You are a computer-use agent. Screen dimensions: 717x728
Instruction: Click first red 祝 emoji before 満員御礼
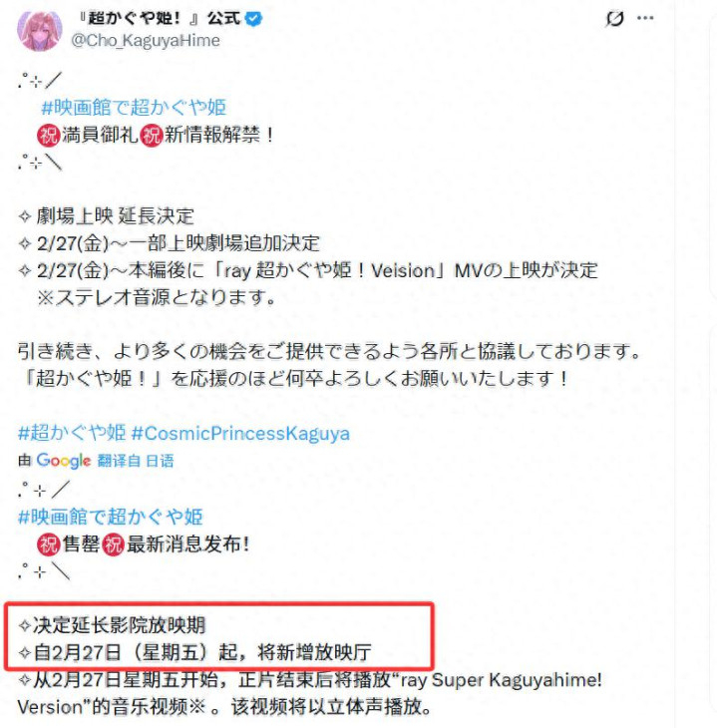pyautogui.click(x=48, y=135)
